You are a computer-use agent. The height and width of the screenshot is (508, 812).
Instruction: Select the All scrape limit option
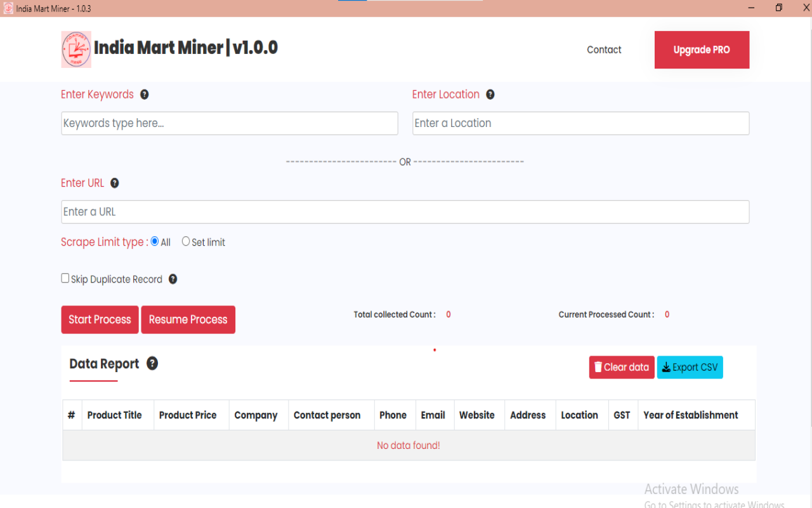click(x=154, y=241)
